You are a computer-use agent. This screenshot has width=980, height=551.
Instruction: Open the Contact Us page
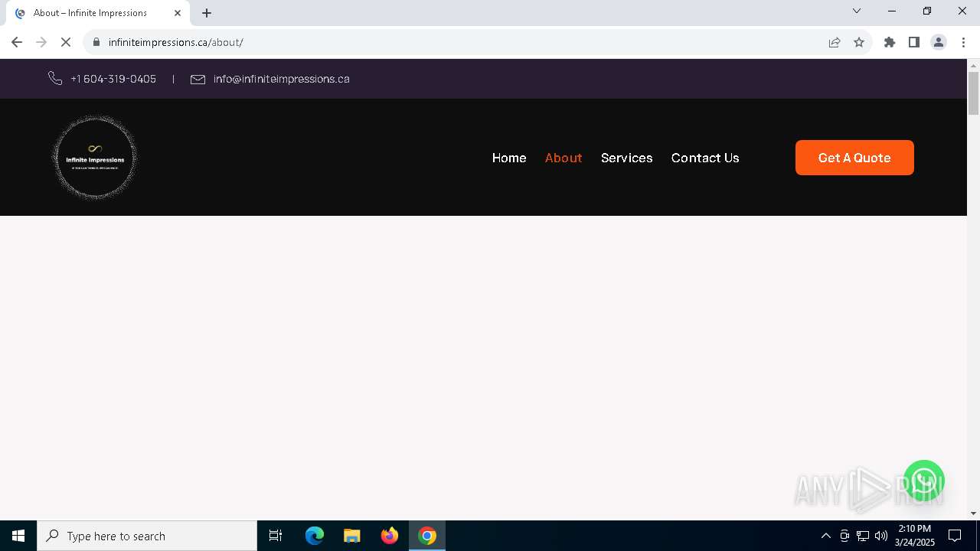click(x=705, y=158)
